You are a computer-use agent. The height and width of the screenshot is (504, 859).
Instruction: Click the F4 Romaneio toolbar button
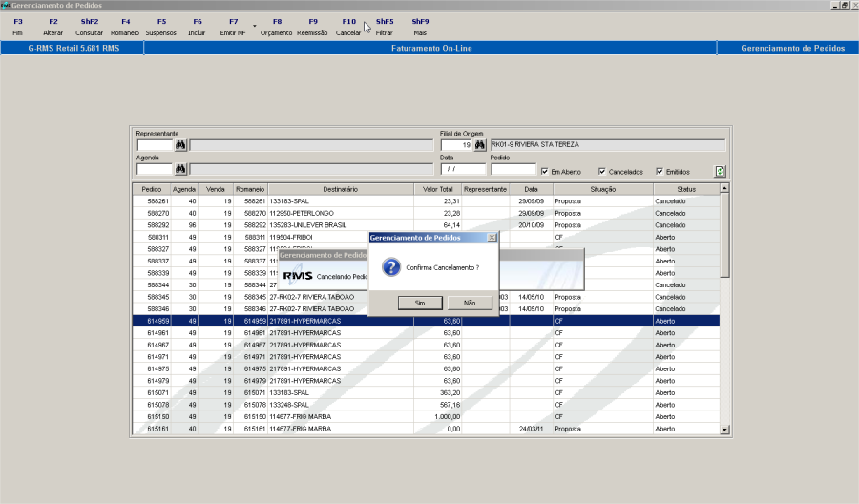pos(125,27)
